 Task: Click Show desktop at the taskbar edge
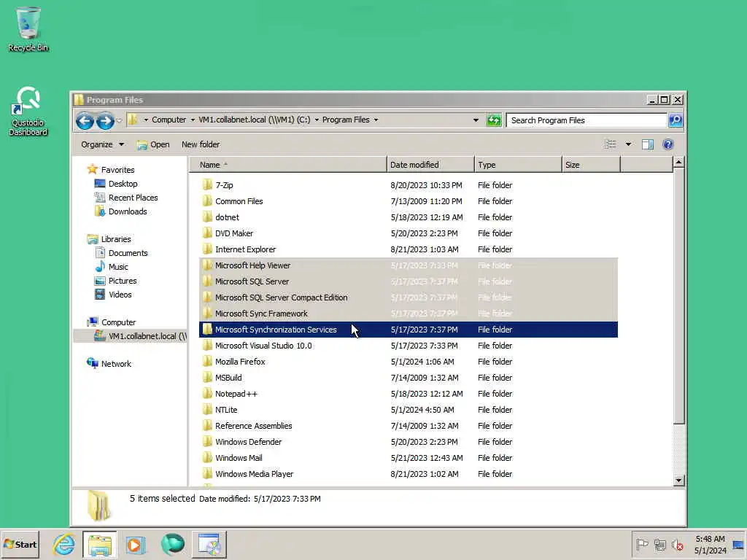coord(739,544)
